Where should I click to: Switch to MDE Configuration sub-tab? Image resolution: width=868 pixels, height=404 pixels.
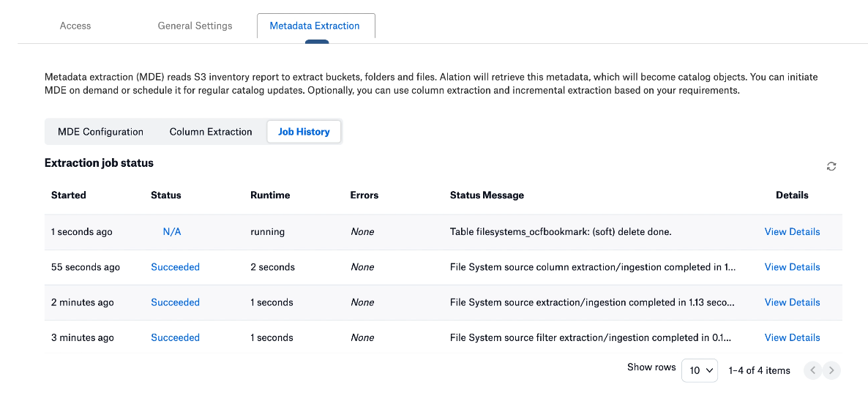pos(101,132)
